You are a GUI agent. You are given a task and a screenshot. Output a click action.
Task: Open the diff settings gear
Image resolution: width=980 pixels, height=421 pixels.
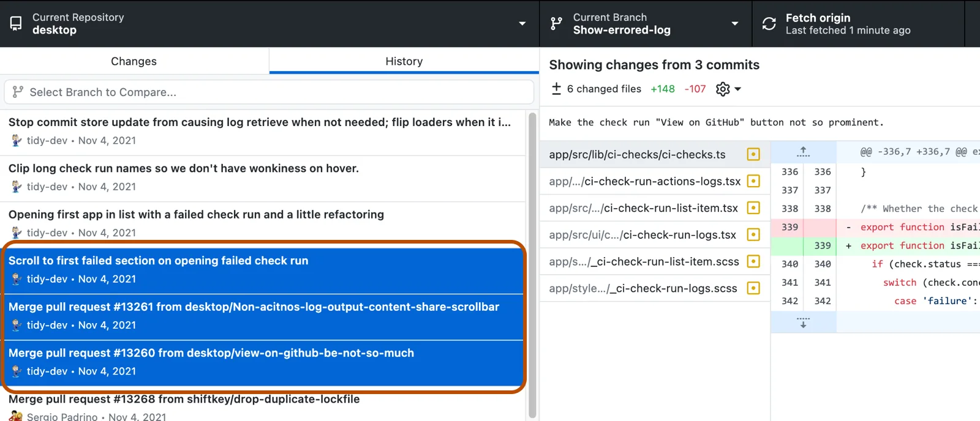tap(723, 89)
